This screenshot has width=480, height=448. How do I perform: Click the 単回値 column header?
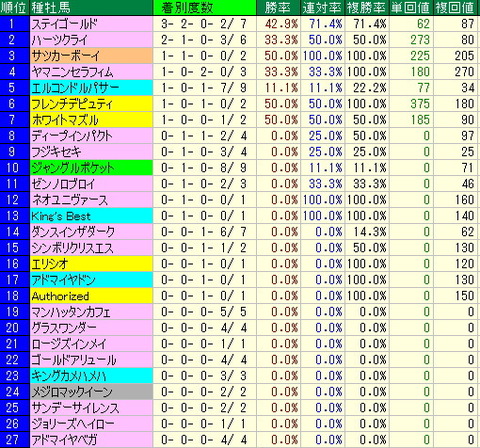[411, 7]
